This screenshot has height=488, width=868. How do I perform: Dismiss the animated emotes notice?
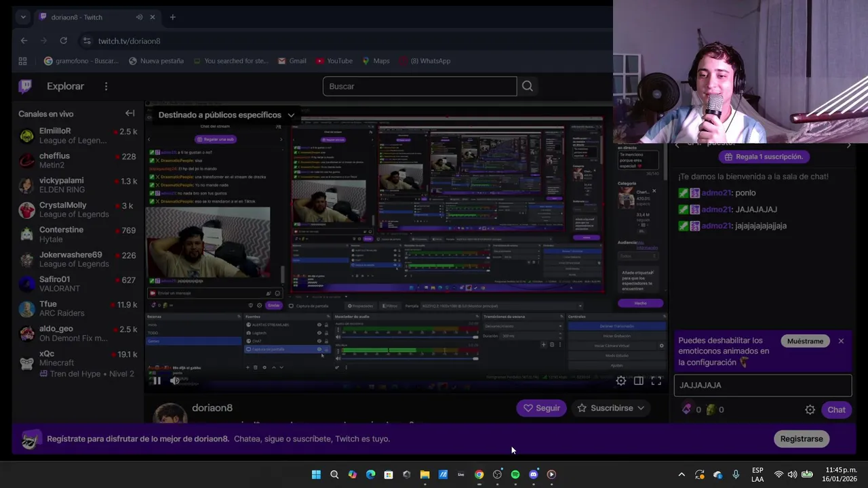pos(841,341)
